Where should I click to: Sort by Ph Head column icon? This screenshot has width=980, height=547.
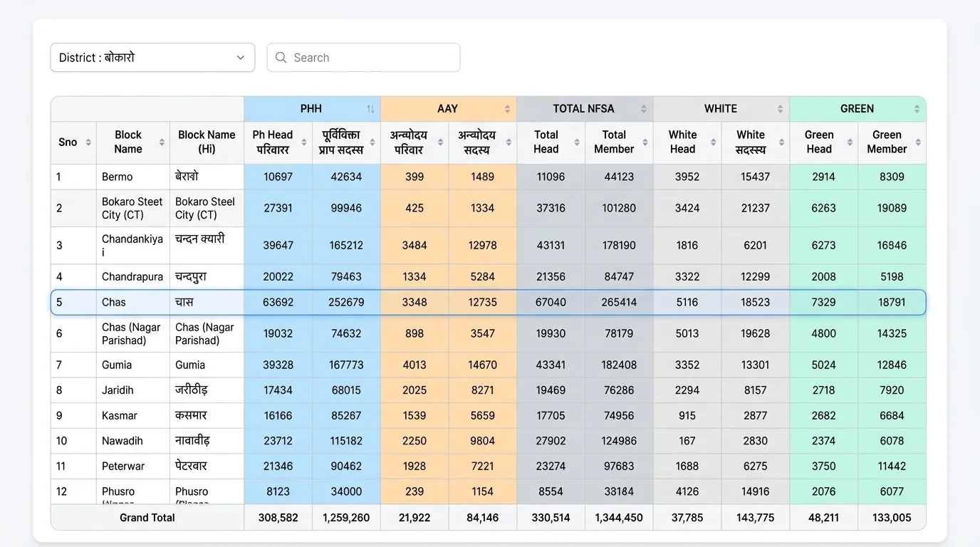[x=303, y=142]
